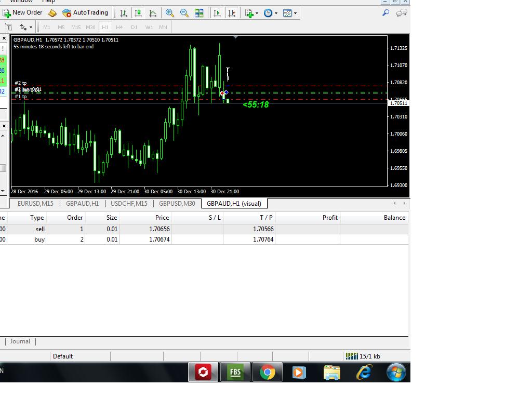Sort by the Type column header

(x=37, y=218)
